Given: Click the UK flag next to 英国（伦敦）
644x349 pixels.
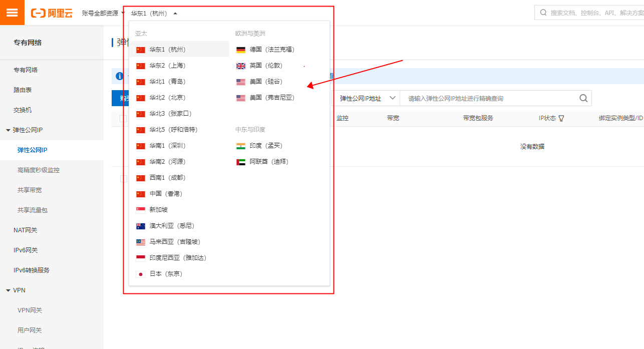Looking at the screenshot, I should [241, 66].
